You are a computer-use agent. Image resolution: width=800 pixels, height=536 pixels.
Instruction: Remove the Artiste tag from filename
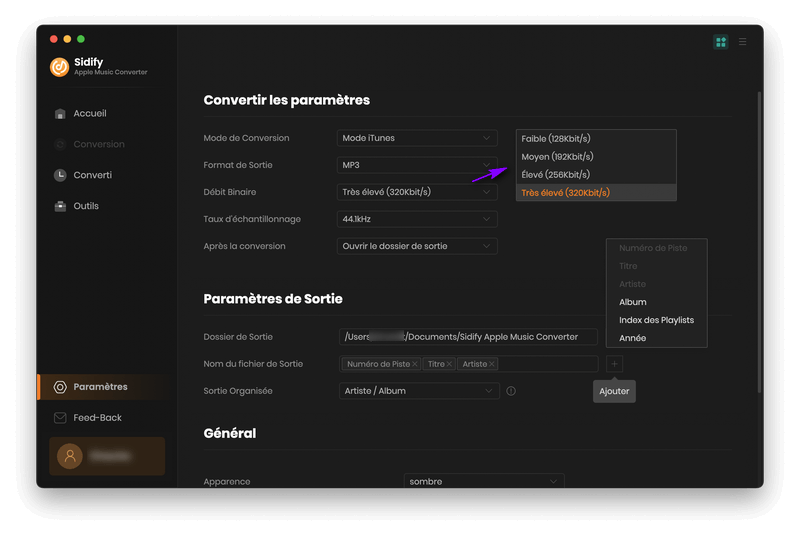(x=492, y=365)
